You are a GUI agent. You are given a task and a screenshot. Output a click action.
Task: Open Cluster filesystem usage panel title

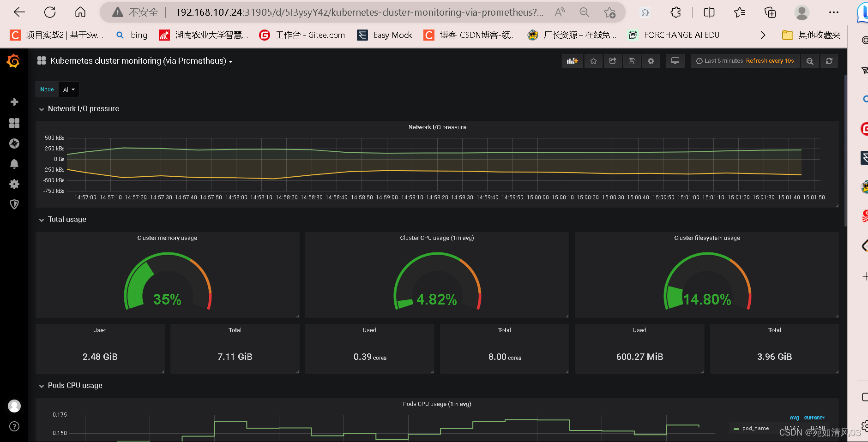coord(707,238)
